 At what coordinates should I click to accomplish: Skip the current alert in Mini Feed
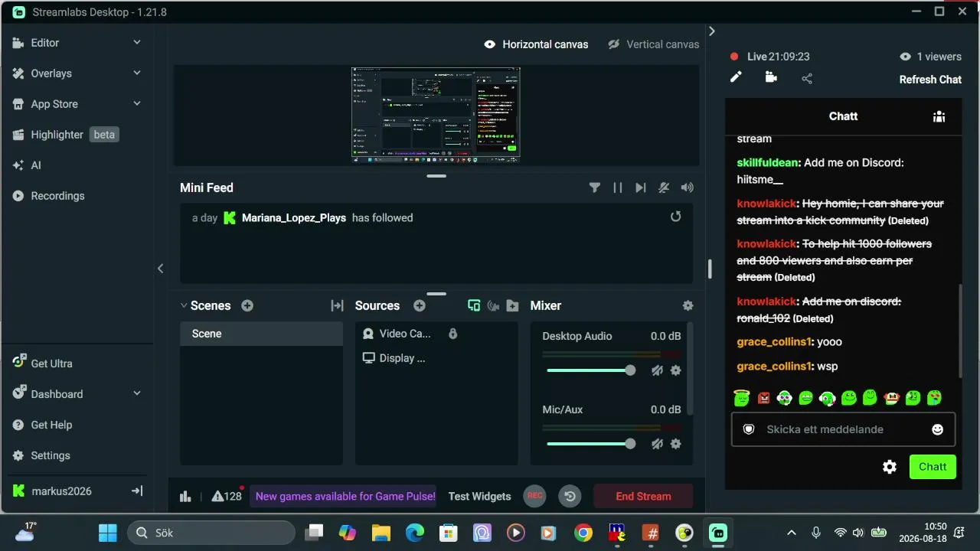(641, 187)
